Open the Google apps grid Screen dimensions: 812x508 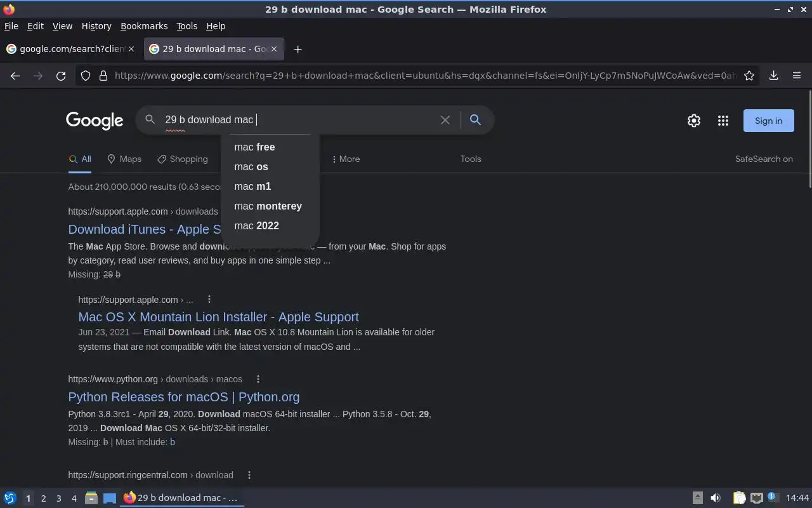(x=723, y=121)
